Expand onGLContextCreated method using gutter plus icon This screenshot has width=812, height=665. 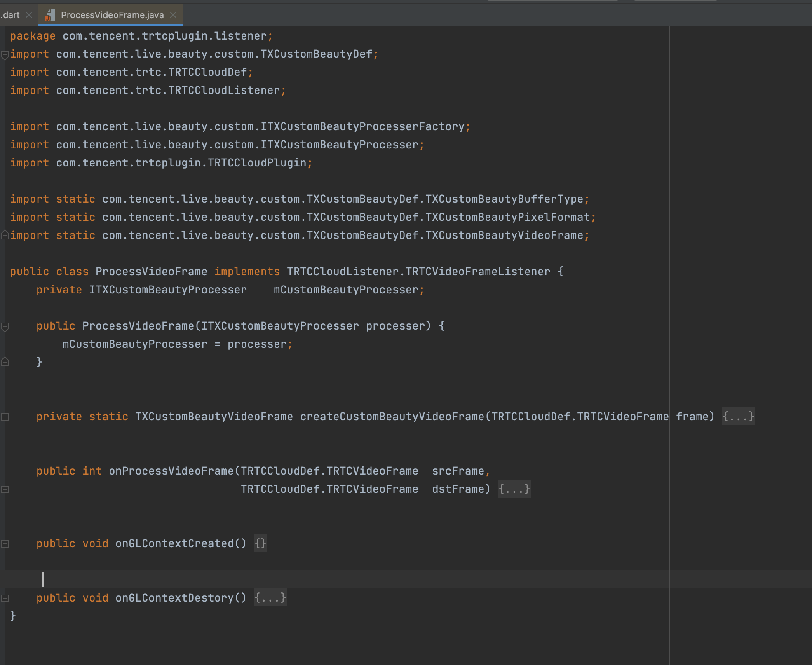point(5,544)
